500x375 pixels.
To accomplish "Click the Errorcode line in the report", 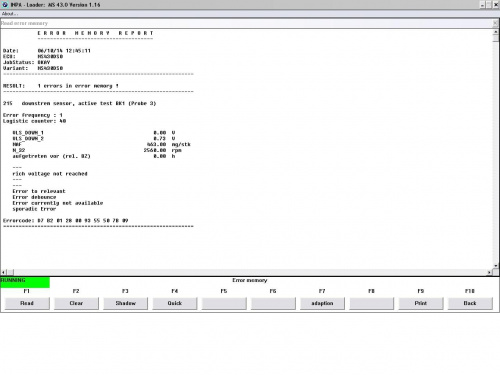I will coord(66,220).
